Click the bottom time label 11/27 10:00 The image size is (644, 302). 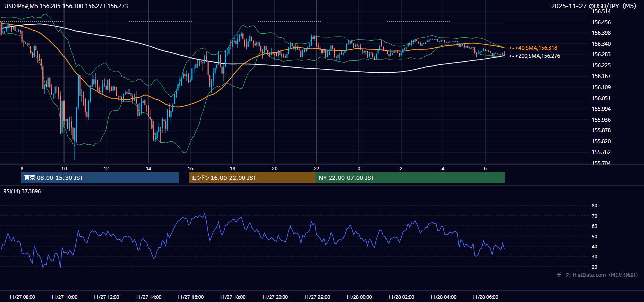64,297
